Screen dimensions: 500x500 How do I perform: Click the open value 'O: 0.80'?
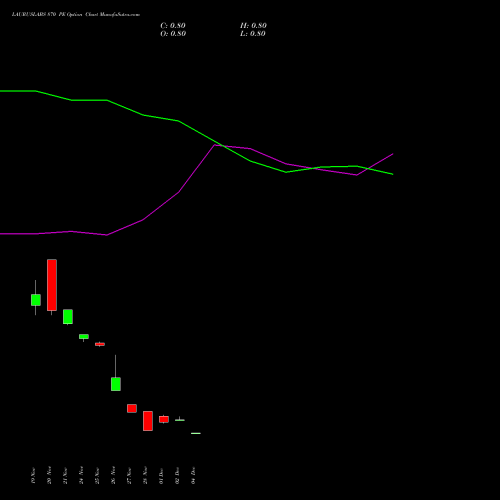coord(173,34)
